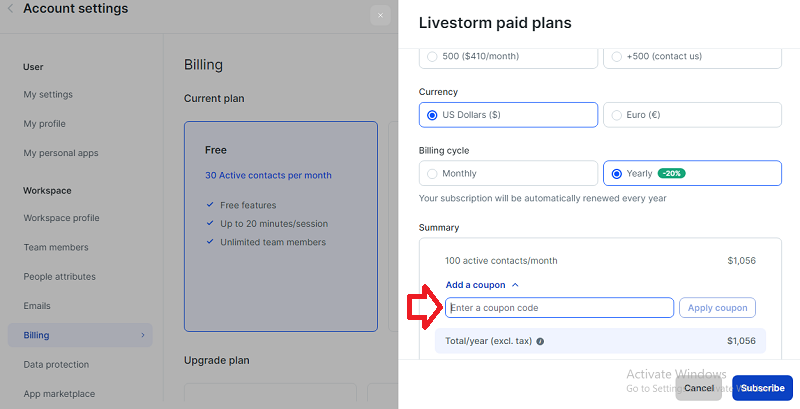Screen dimensions: 800x409
Task: Click the Free features list item
Action: pos(248,205)
